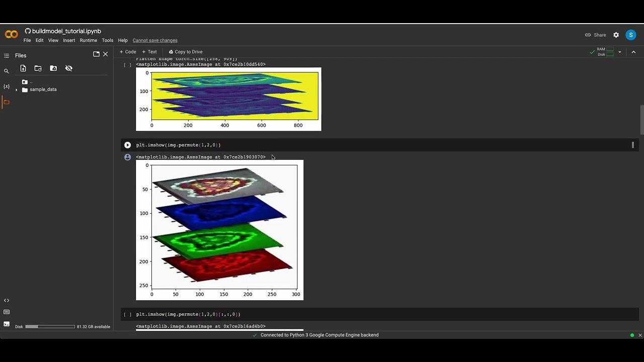Expand the sample_data folder
644x362 pixels.
(17, 90)
